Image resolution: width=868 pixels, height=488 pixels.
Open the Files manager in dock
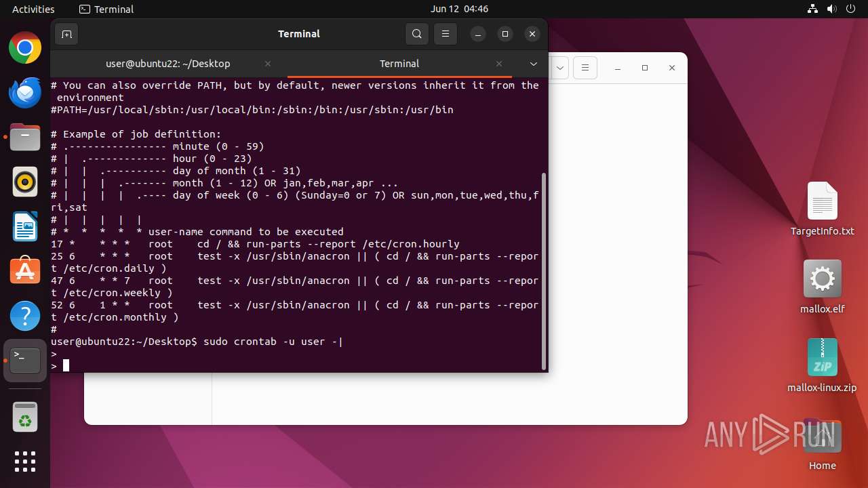click(x=25, y=138)
